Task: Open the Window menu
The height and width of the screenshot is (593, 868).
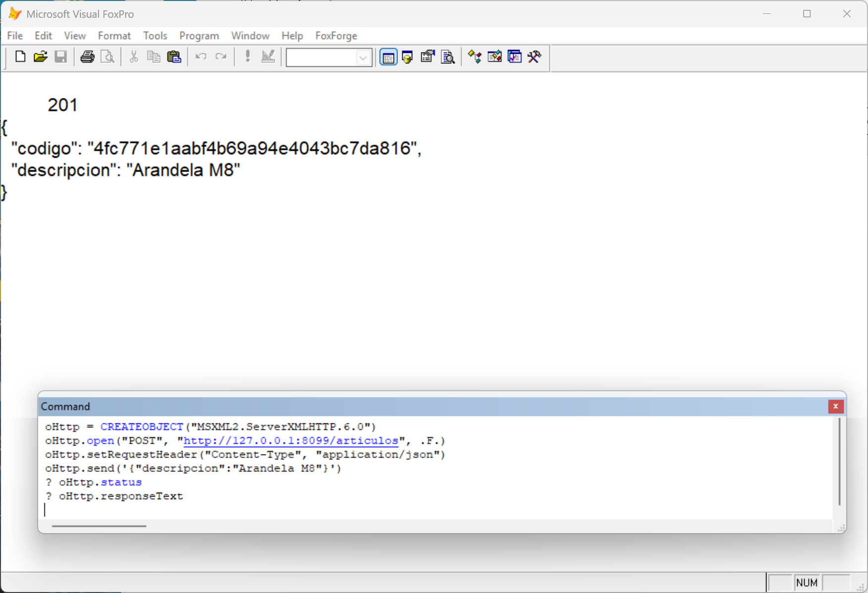Action: tap(250, 36)
